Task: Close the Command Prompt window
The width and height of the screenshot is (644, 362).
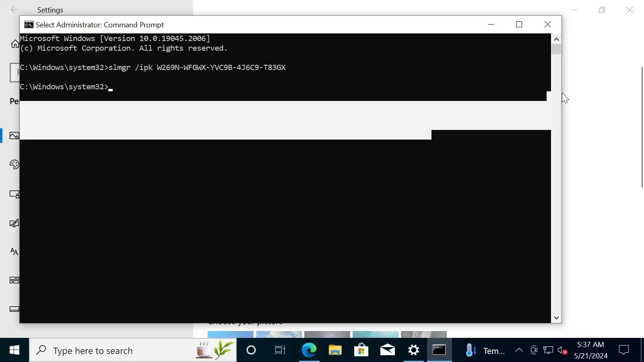Action: click(547, 25)
